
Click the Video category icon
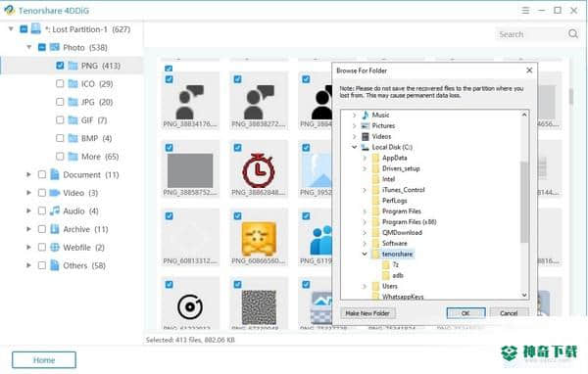tap(55, 193)
